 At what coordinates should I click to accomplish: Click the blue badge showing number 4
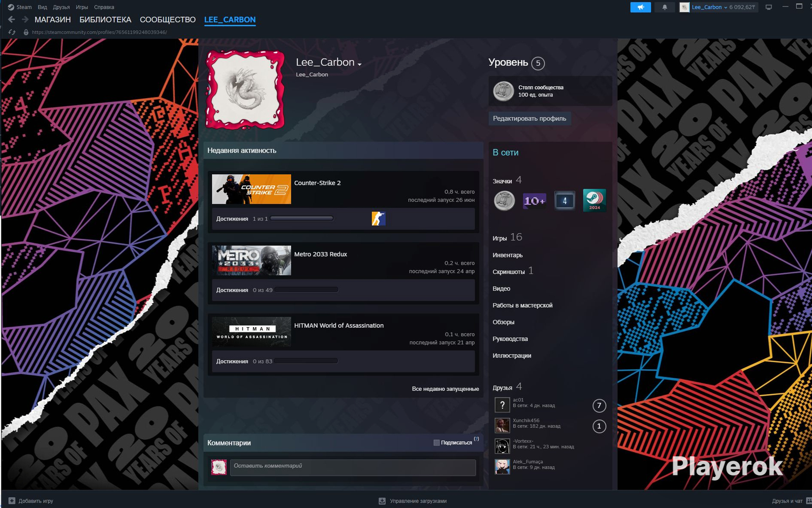[x=565, y=201]
